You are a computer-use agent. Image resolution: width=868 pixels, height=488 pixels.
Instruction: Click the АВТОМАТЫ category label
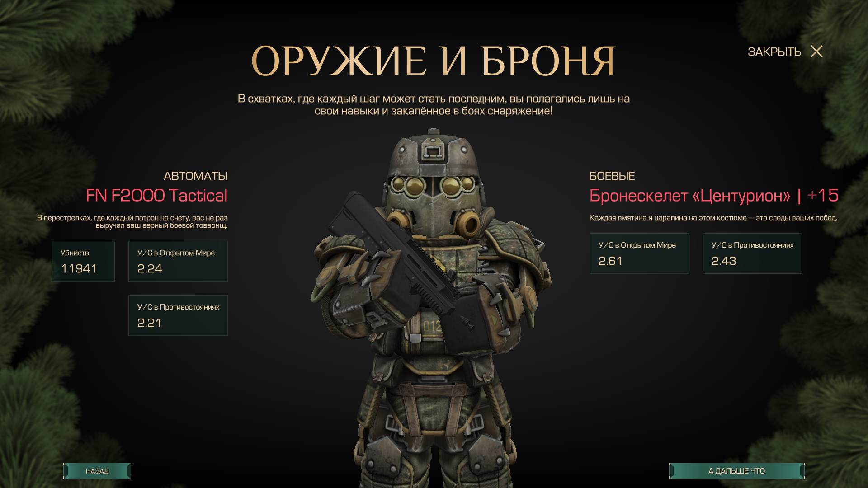[x=196, y=176]
